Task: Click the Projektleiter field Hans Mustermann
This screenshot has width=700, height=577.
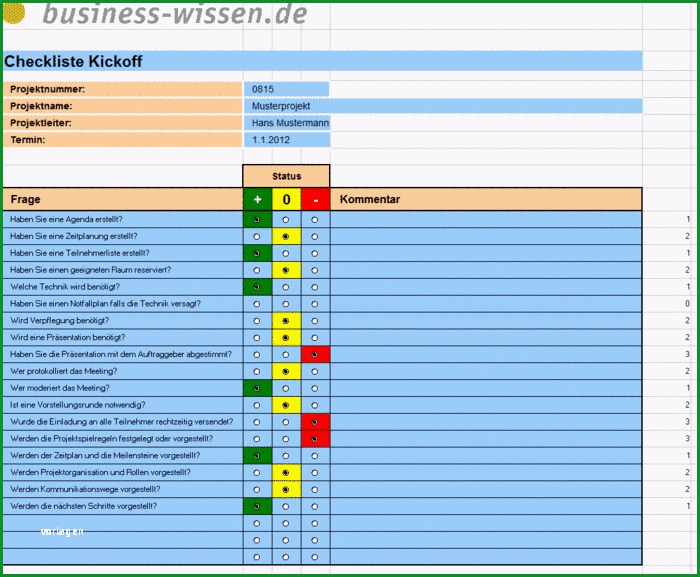Action: (x=287, y=123)
